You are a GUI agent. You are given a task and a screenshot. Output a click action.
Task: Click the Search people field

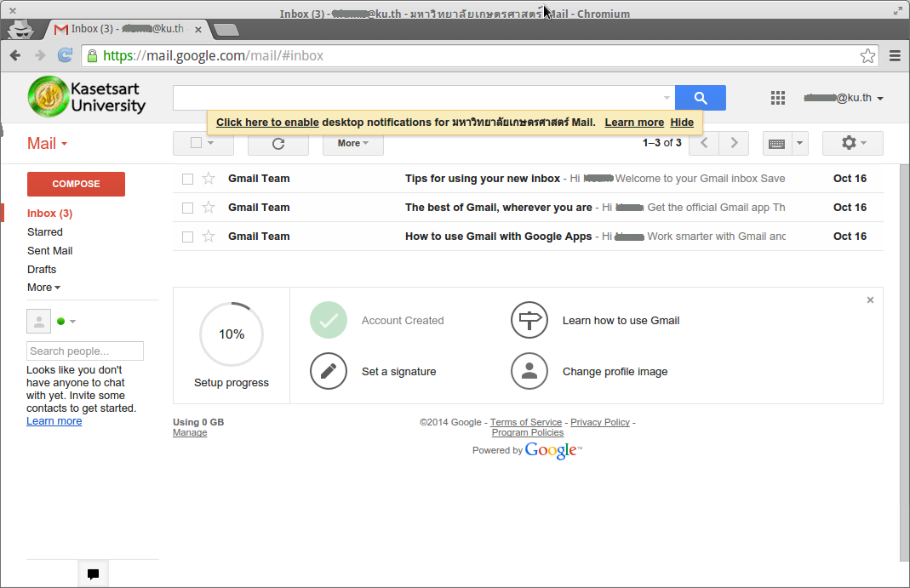[85, 351]
